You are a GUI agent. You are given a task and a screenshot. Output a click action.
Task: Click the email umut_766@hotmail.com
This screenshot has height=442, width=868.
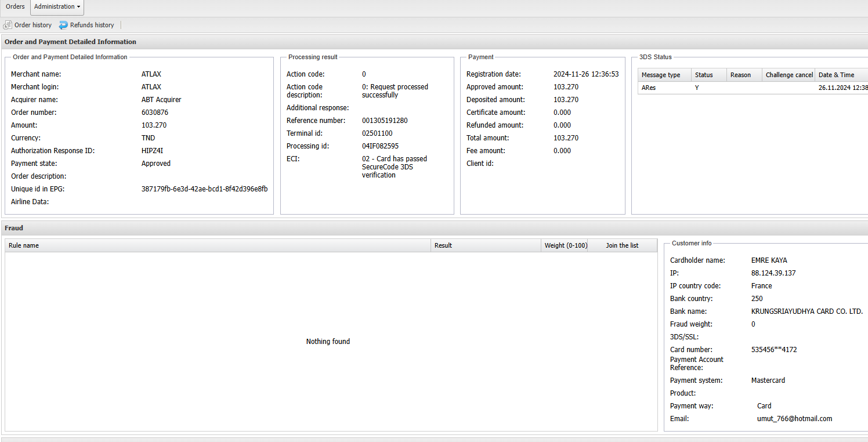click(794, 419)
